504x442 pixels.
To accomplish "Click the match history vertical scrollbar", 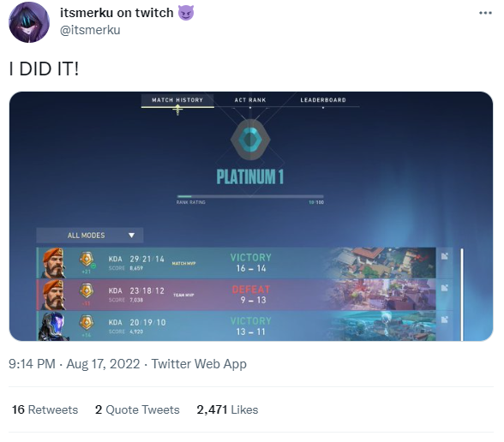I will click(462, 295).
